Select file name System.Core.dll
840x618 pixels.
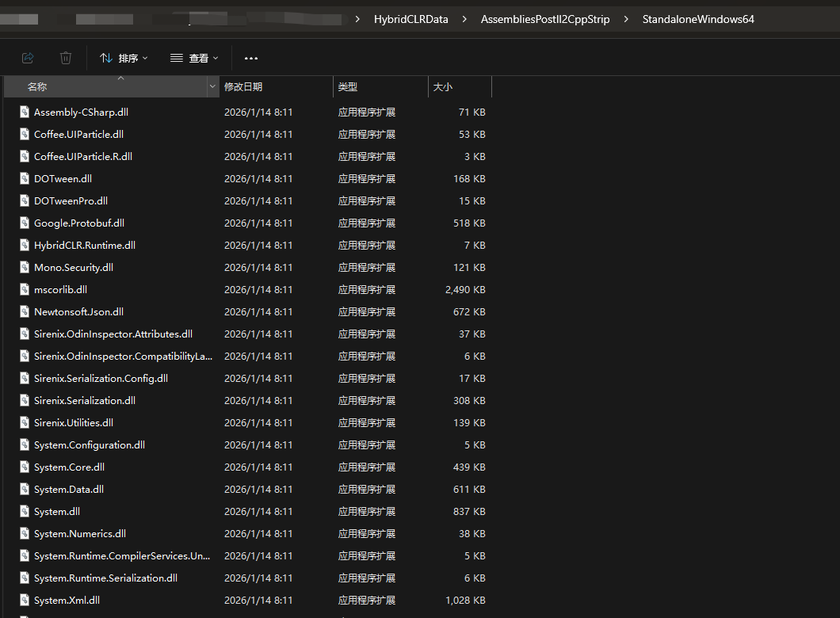click(x=69, y=467)
